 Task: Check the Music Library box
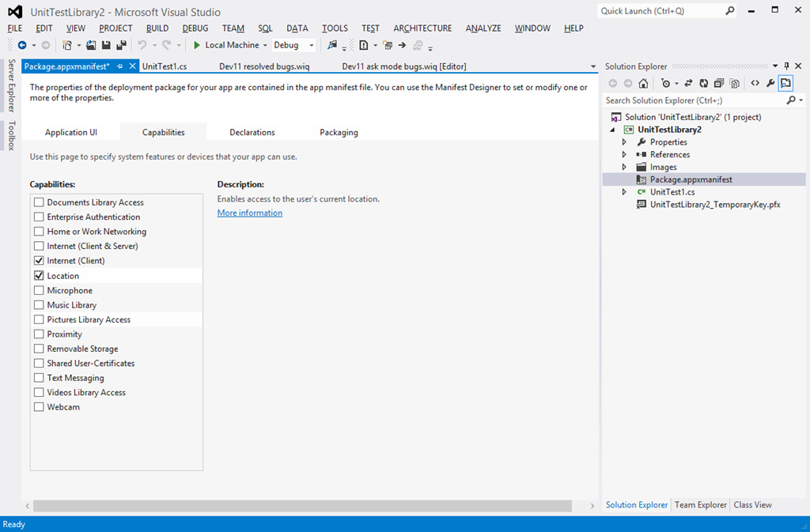(39, 304)
